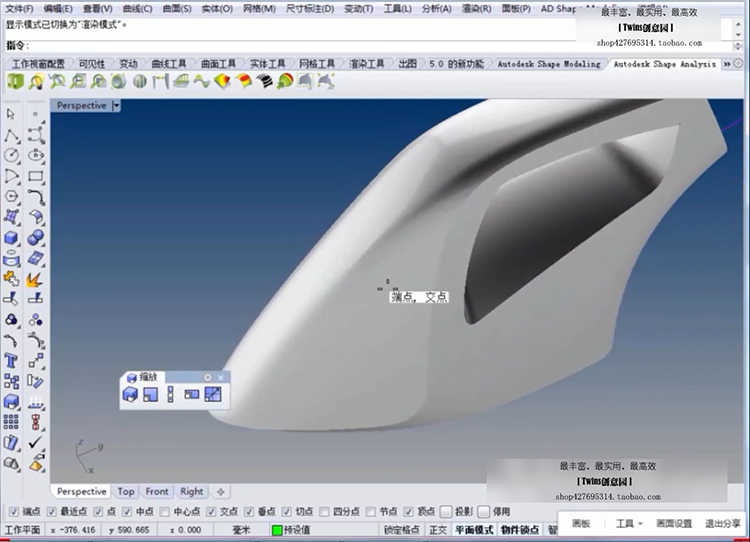Toggle the 切点 (Tangent) osnap checkbox

pos(286,511)
